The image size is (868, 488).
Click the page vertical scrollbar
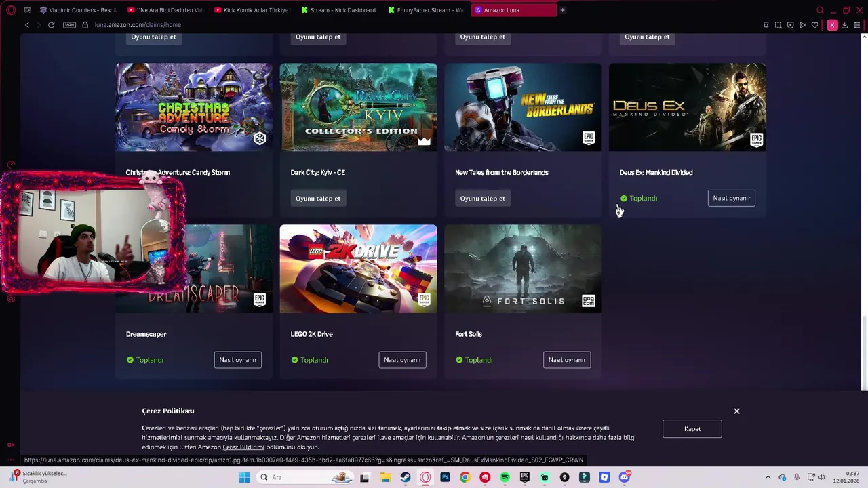[x=864, y=354]
